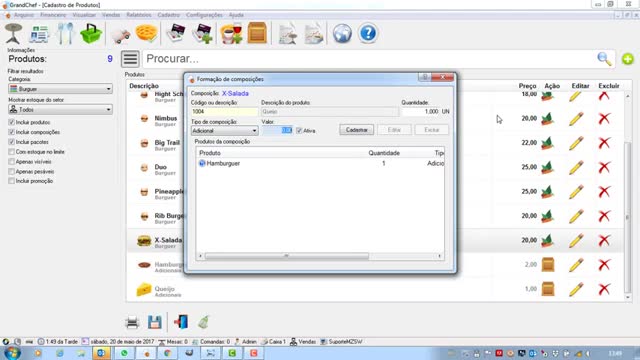Viewport: 640px width, 360px height.
Task: Click the magnifier search icon
Action: tap(604, 59)
